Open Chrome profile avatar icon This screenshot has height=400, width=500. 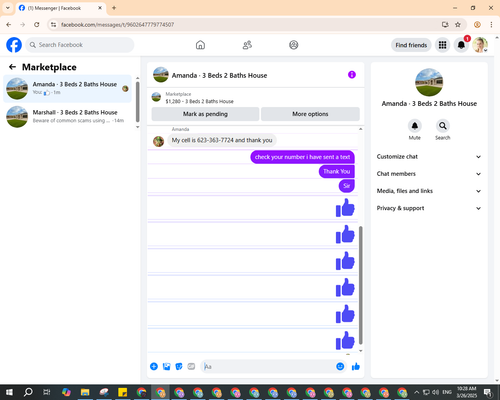[x=477, y=25]
